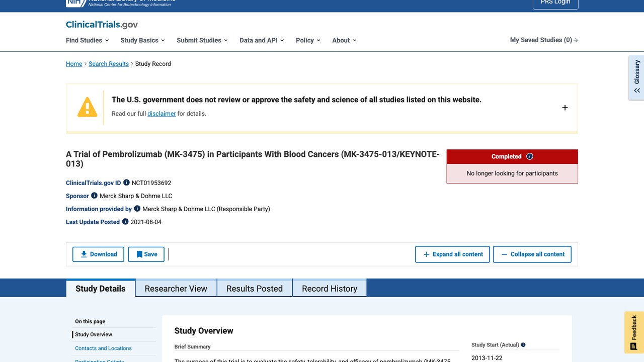Click the 2013-11-22 study start date
Viewport: 644px width, 362px height.
coord(487,358)
